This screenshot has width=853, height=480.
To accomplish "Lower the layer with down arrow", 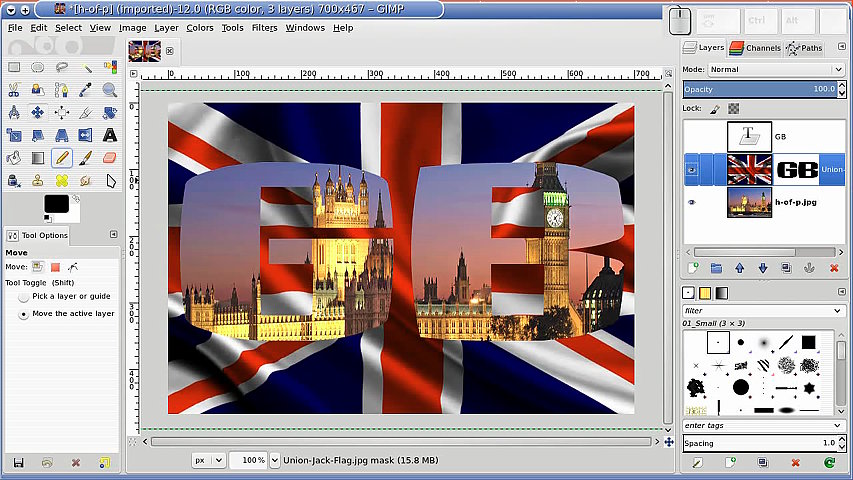I will coord(763,268).
